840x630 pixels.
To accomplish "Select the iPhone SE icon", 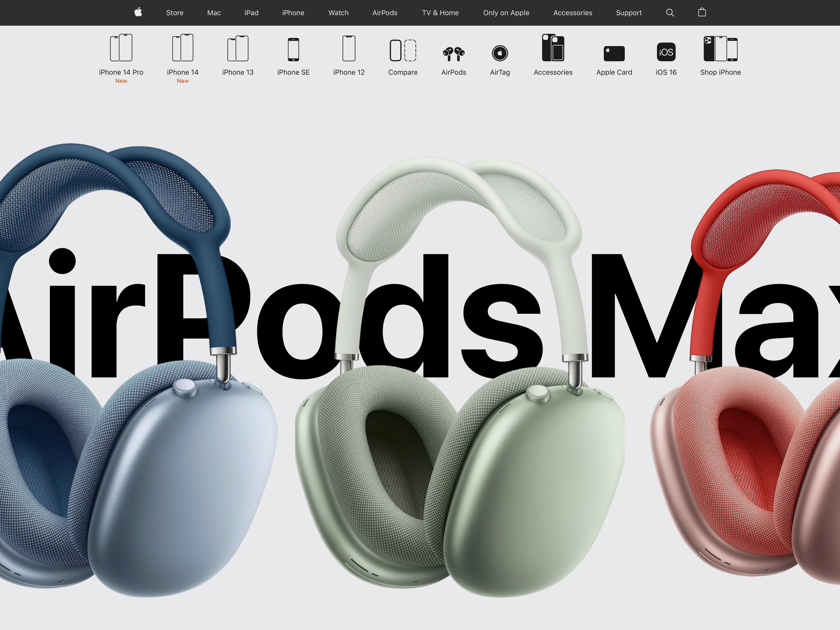I will (293, 49).
